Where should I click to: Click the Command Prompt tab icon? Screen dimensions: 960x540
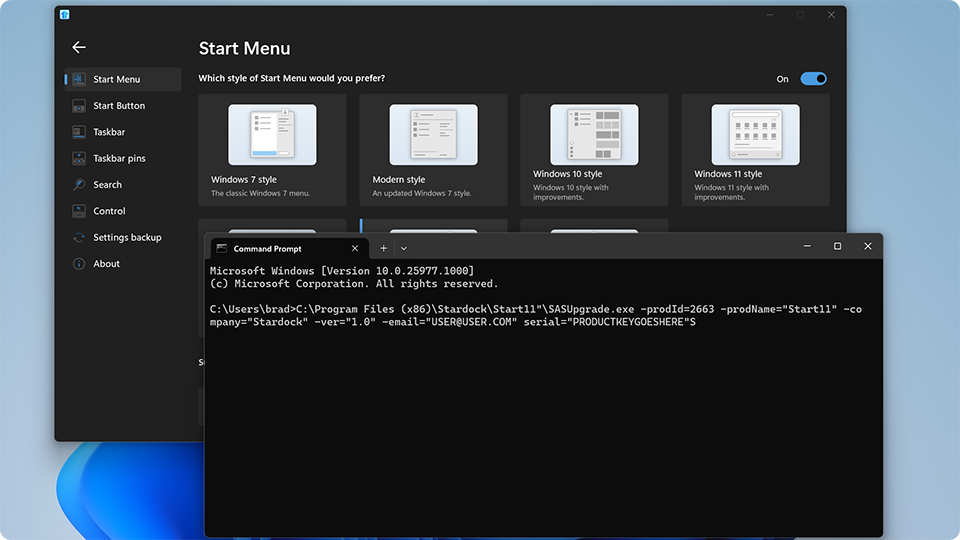click(x=222, y=249)
